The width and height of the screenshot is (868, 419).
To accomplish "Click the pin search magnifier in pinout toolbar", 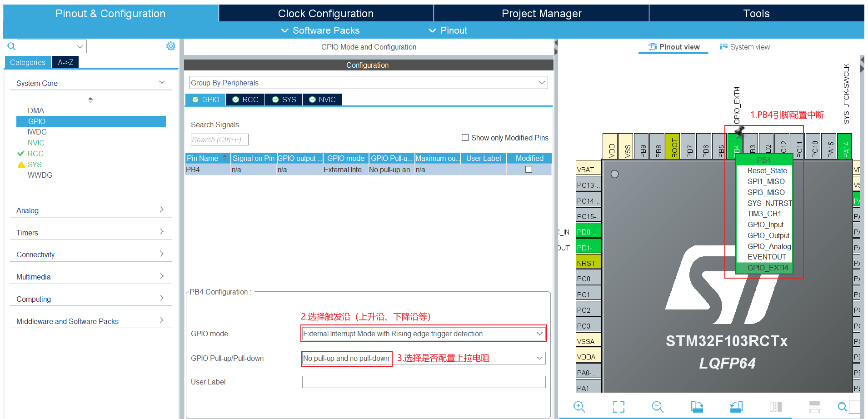I will [x=842, y=407].
